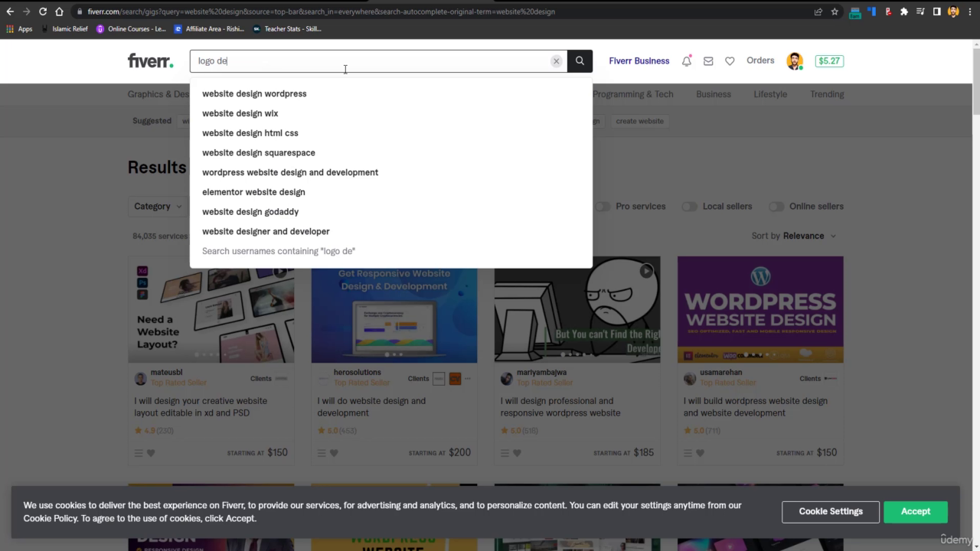Open the Lifestyle category
980x551 pixels.
[770, 94]
